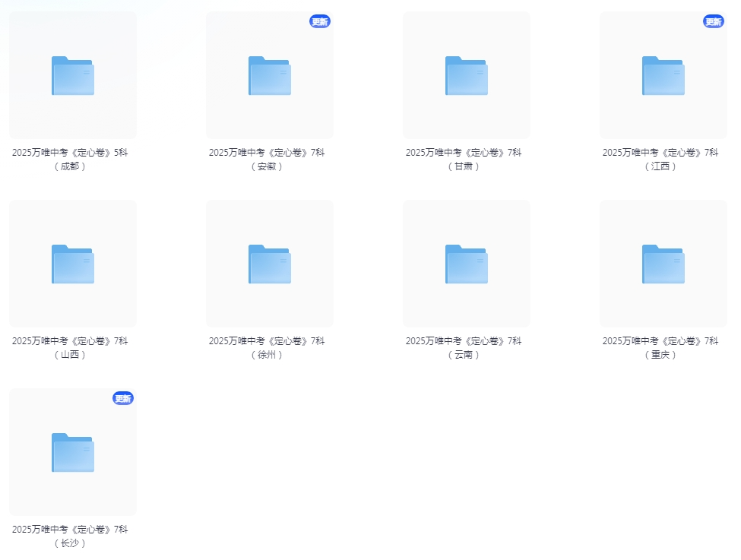Image resolution: width=741 pixels, height=560 pixels.
Task: Select folder name ending with （甘肃）
Action: [464, 160]
